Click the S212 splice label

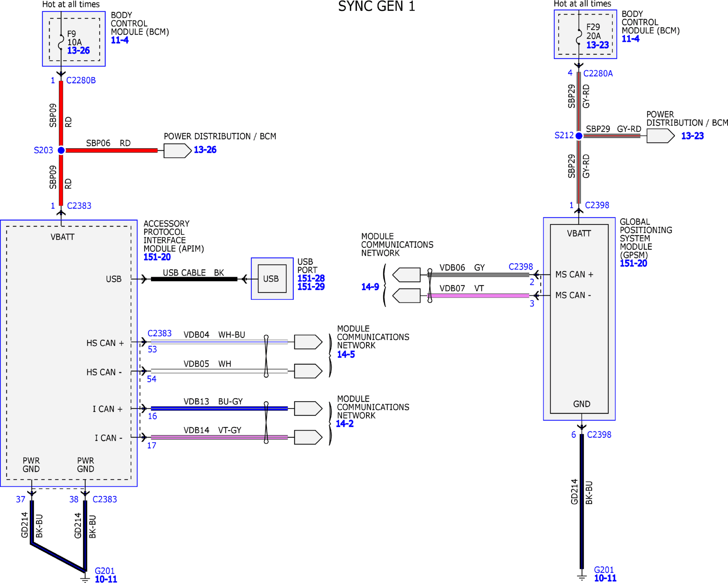coord(564,135)
